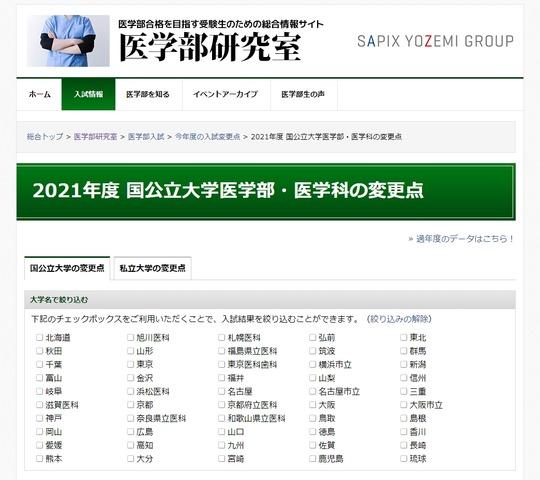Go to ホーム in the navigation bar
The height and width of the screenshot is (480, 540).
coord(39,94)
